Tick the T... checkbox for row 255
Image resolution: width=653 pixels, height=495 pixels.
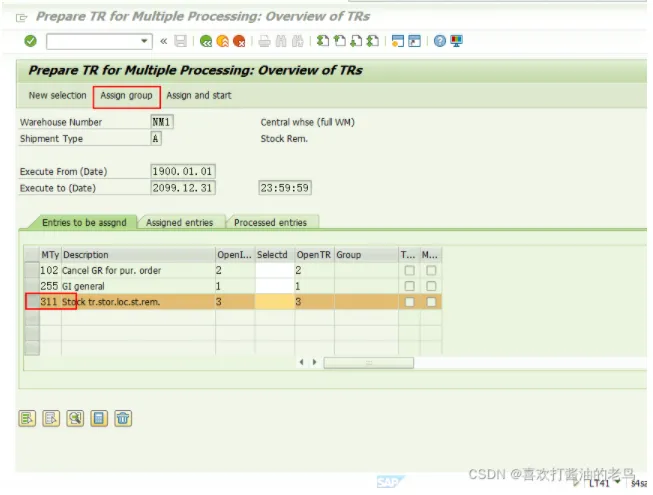409,286
